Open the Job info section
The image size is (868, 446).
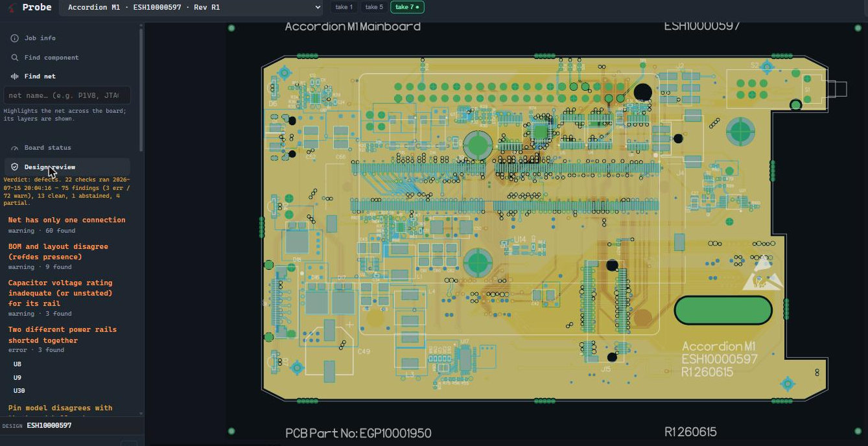67,38
